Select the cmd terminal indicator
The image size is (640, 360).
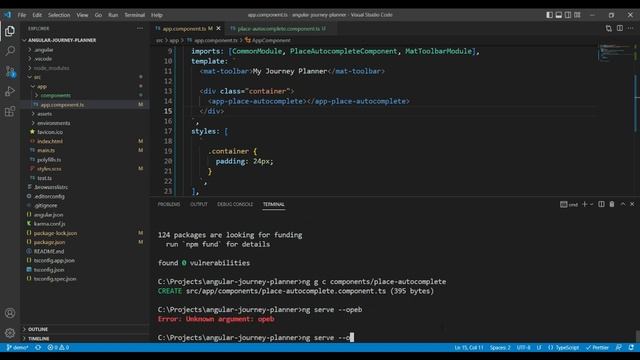coord(569,204)
